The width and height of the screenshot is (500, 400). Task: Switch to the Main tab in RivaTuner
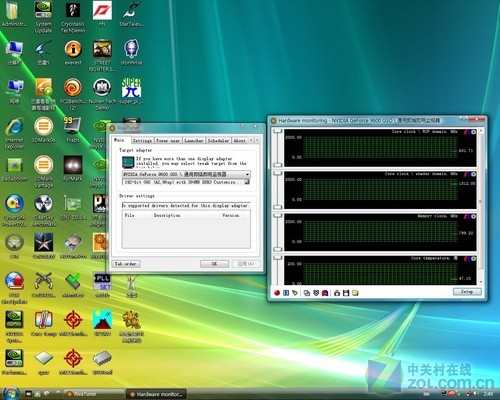pos(121,140)
